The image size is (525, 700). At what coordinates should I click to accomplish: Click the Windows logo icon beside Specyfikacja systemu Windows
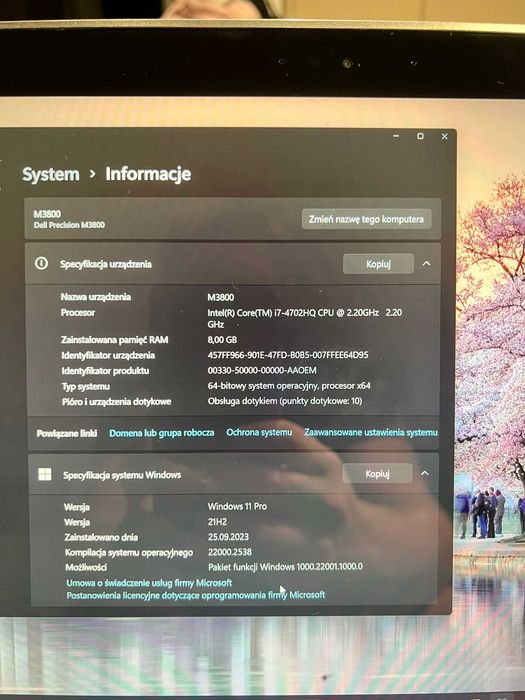(45, 474)
